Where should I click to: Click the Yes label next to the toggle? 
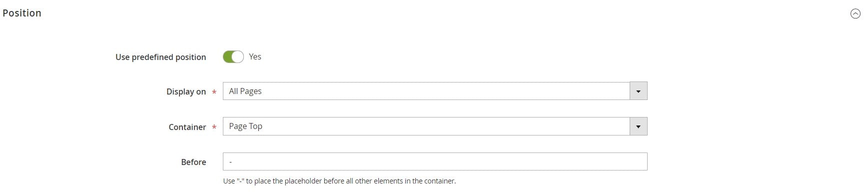coord(255,57)
